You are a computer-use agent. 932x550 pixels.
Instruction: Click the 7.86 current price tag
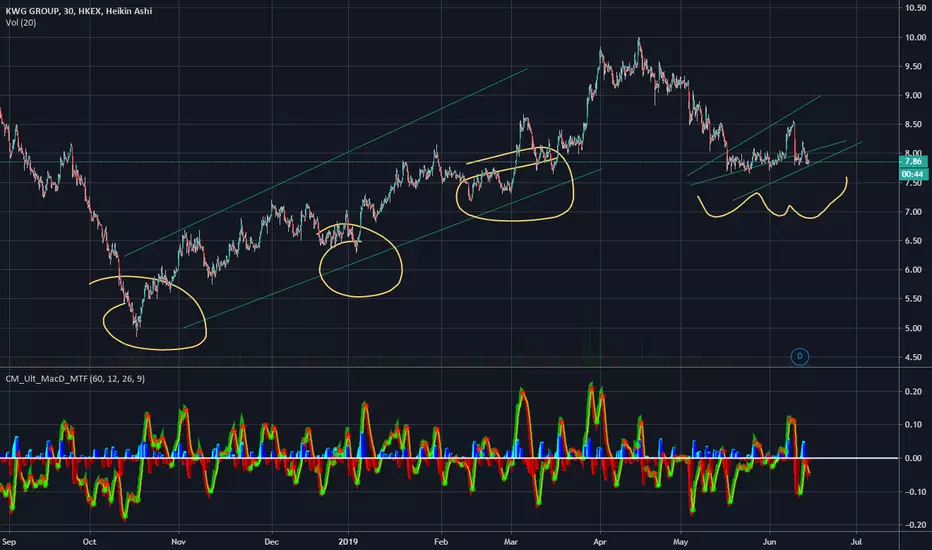pos(913,161)
